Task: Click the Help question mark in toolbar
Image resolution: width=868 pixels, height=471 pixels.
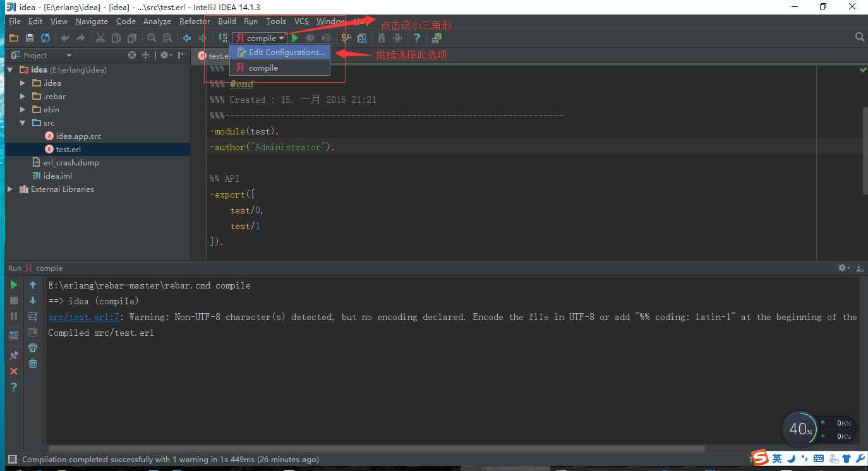Action: [x=417, y=39]
